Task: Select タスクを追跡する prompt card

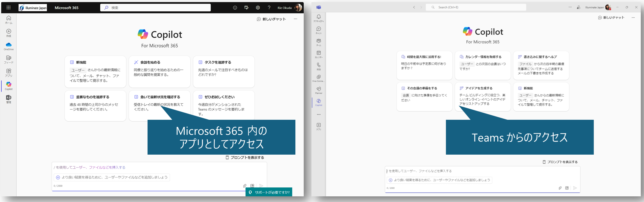Action: tap(224, 72)
